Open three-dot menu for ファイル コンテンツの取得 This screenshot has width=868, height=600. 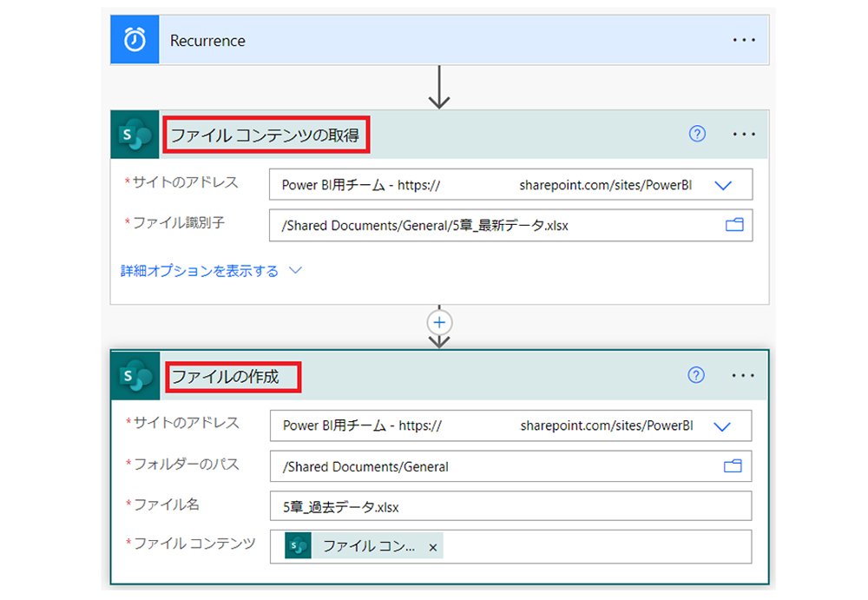tap(744, 134)
